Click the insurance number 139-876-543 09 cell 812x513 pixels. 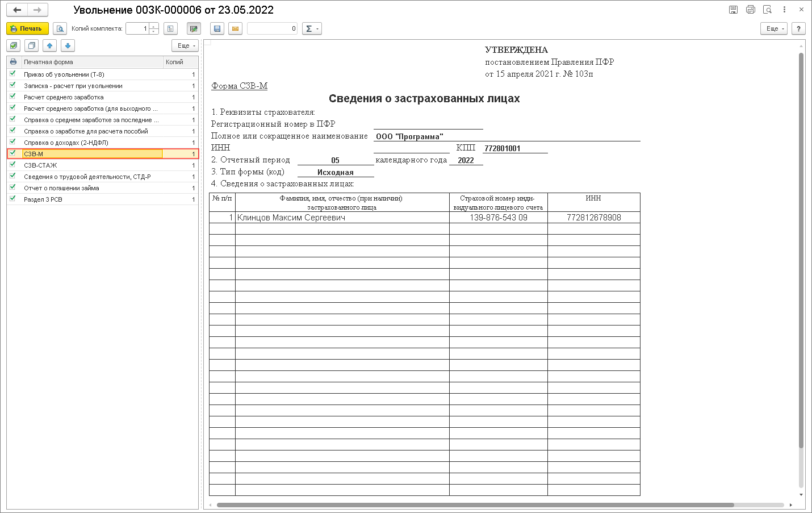[499, 218]
